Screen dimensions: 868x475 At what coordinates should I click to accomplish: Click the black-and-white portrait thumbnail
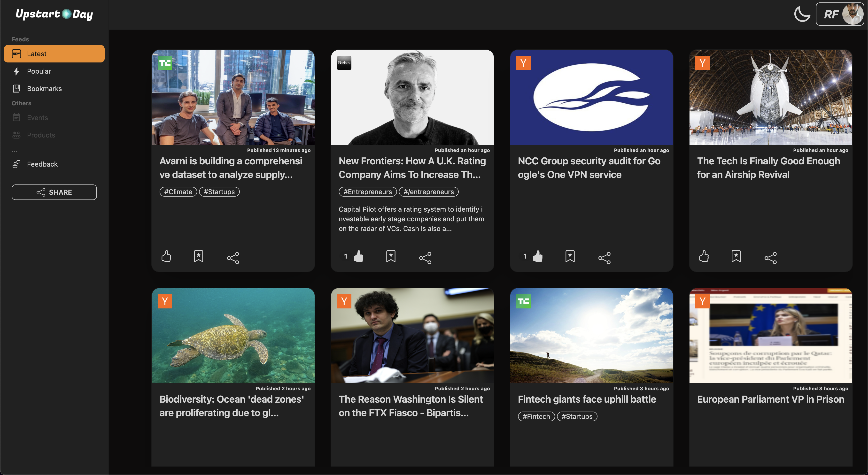(412, 97)
